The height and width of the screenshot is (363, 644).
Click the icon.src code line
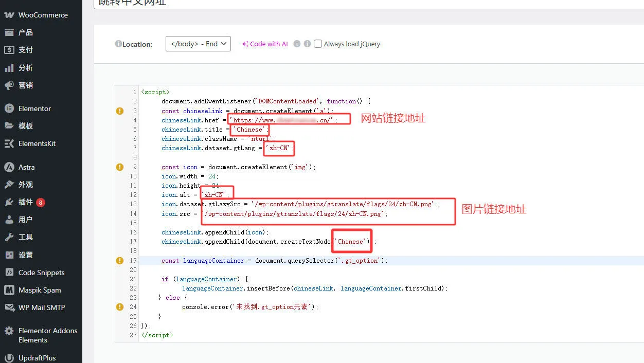click(x=275, y=213)
